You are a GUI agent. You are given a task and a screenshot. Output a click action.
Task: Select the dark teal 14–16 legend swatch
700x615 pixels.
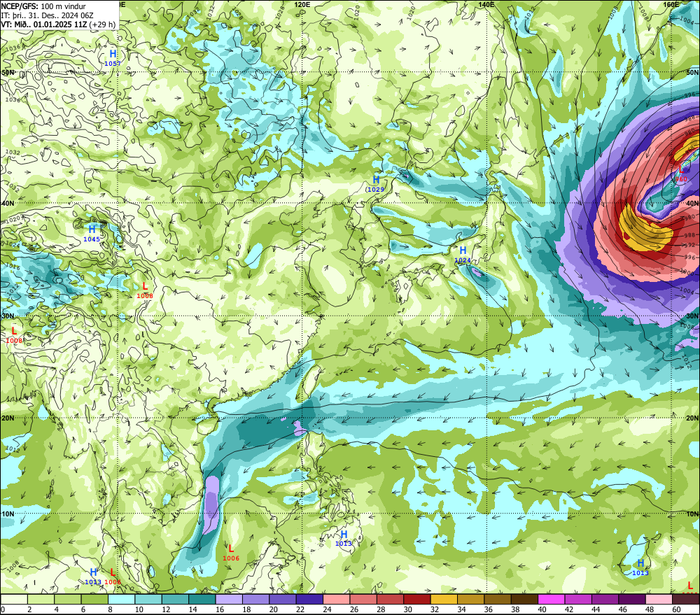pyautogui.click(x=202, y=599)
